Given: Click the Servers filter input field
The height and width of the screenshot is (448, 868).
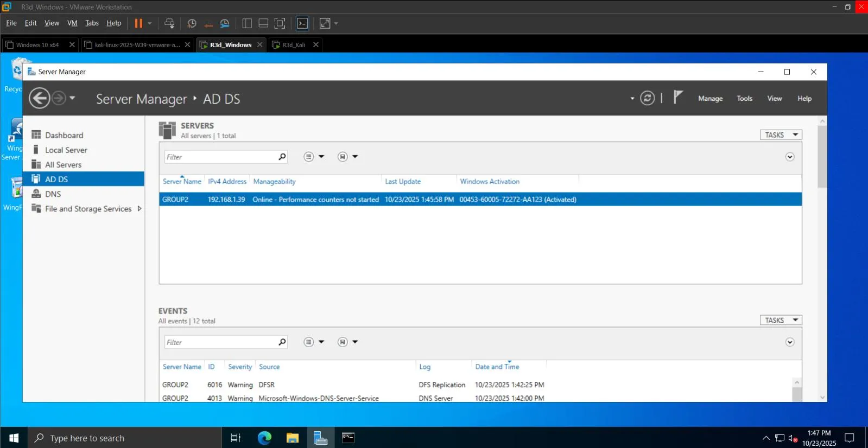Looking at the screenshot, I should point(221,157).
